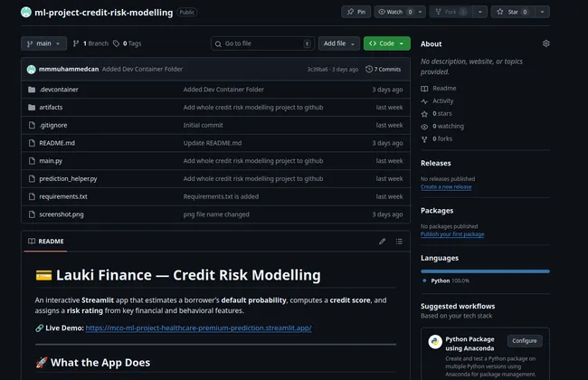View the 1 Branch list
Screen dimensions: 588x380
point(90,43)
